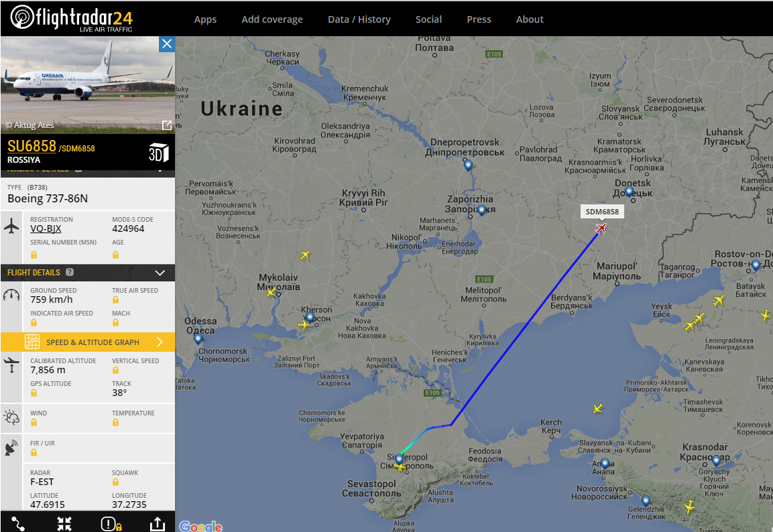Click the flightradar24 logo
Viewport: 773px width, 532px height.
pos(72,18)
